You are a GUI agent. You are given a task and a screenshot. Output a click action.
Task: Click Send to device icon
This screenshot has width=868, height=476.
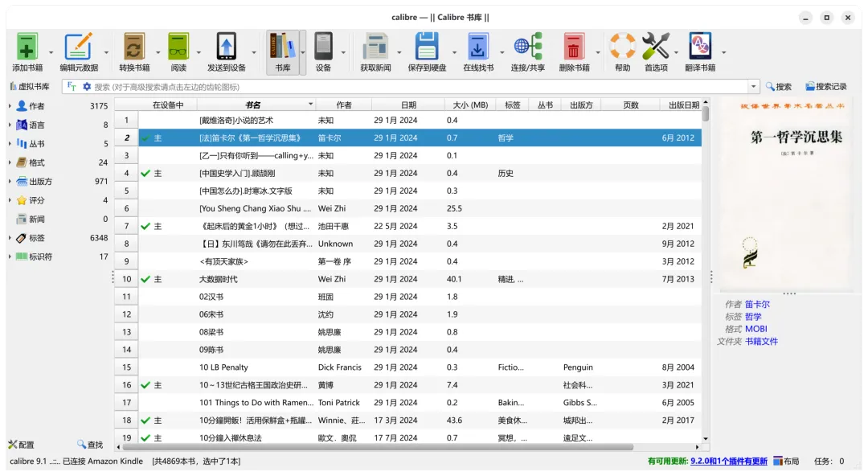point(227,47)
